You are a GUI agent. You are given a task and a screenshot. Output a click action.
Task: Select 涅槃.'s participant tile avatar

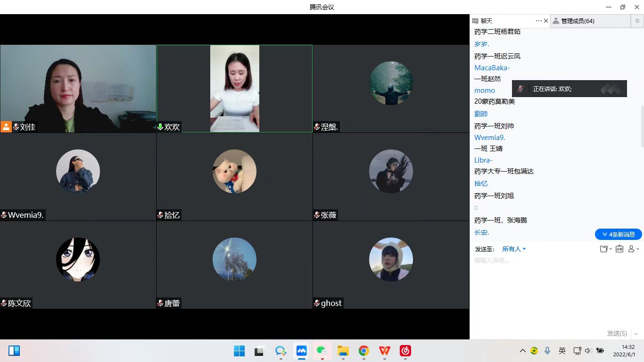391,83
